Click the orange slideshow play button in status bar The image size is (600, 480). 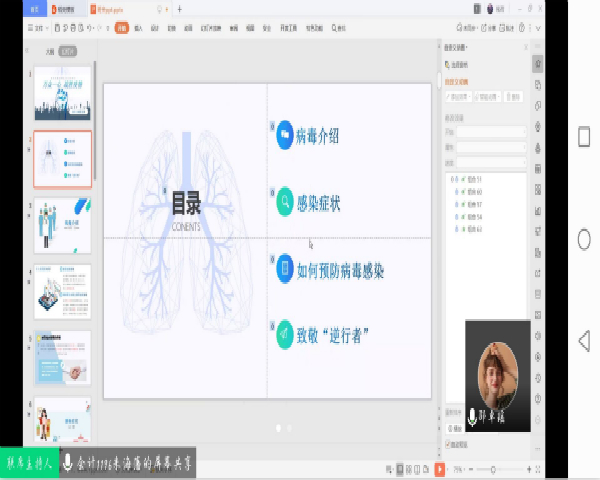[x=440, y=469]
